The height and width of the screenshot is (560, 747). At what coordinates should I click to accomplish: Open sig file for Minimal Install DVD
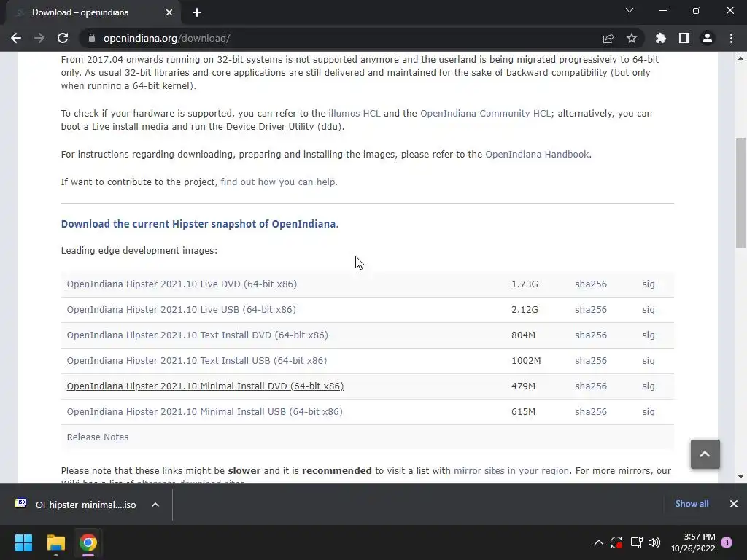click(x=649, y=386)
